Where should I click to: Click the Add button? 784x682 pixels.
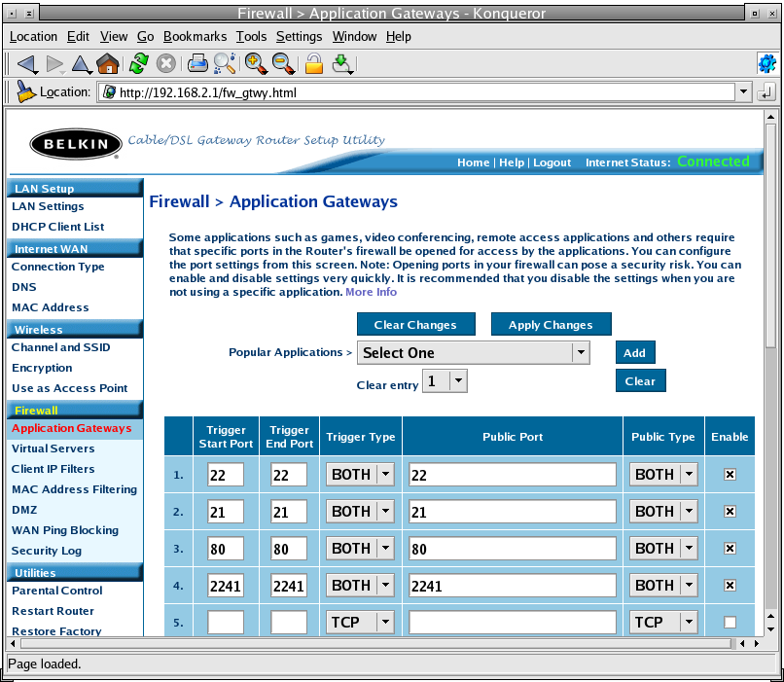pyautogui.click(x=634, y=352)
